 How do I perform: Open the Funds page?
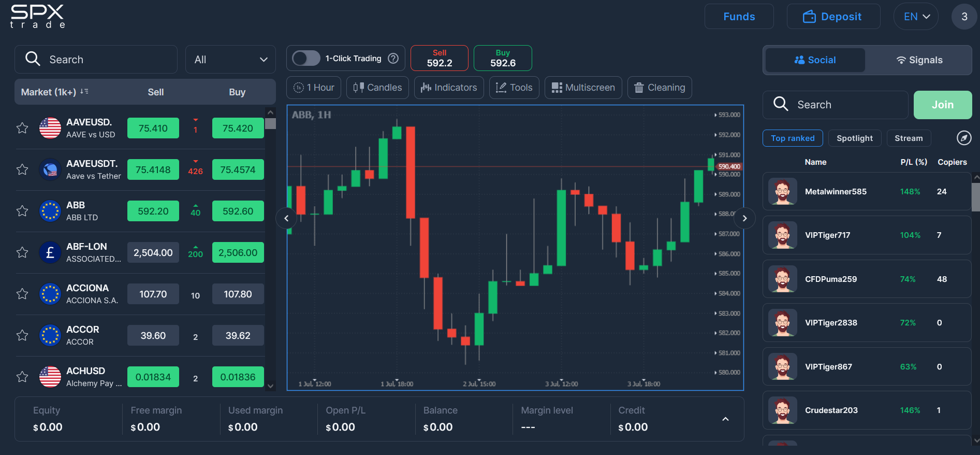[x=739, y=17]
